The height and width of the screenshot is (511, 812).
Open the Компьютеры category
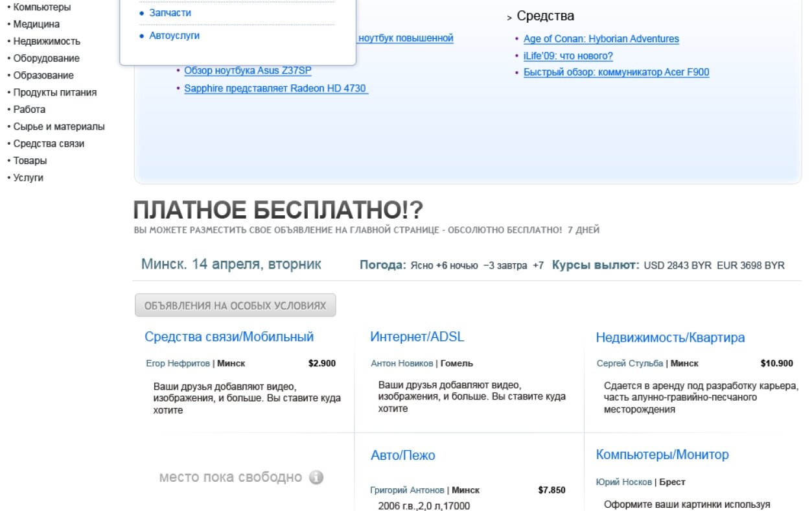tap(42, 7)
